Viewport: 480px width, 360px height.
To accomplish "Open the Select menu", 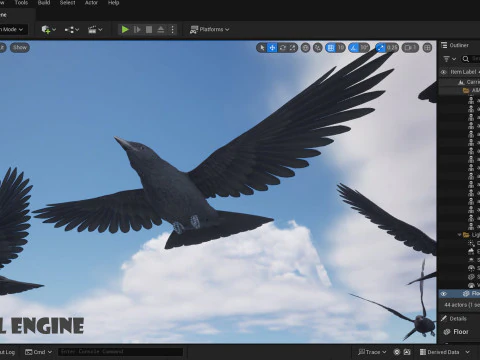I will 67,3.
